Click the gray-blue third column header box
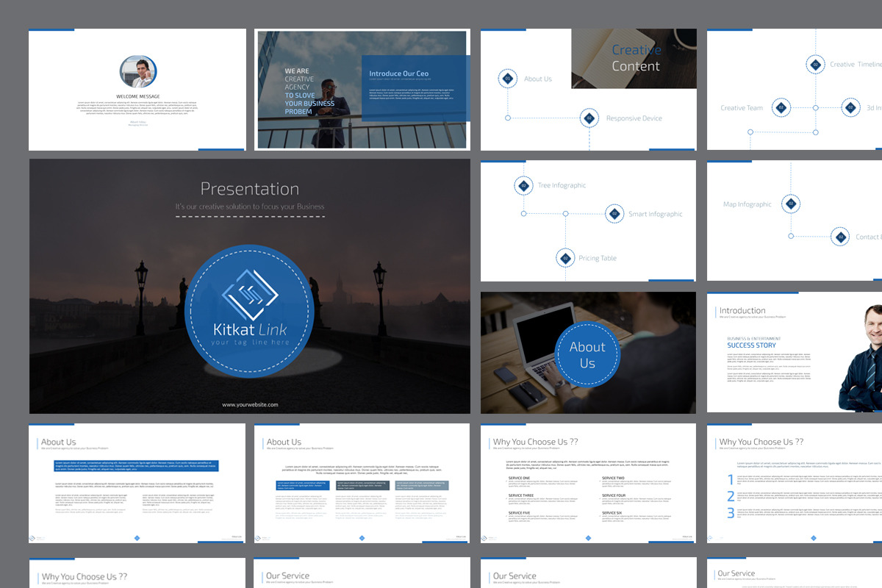This screenshot has height=588, width=882. (x=421, y=486)
